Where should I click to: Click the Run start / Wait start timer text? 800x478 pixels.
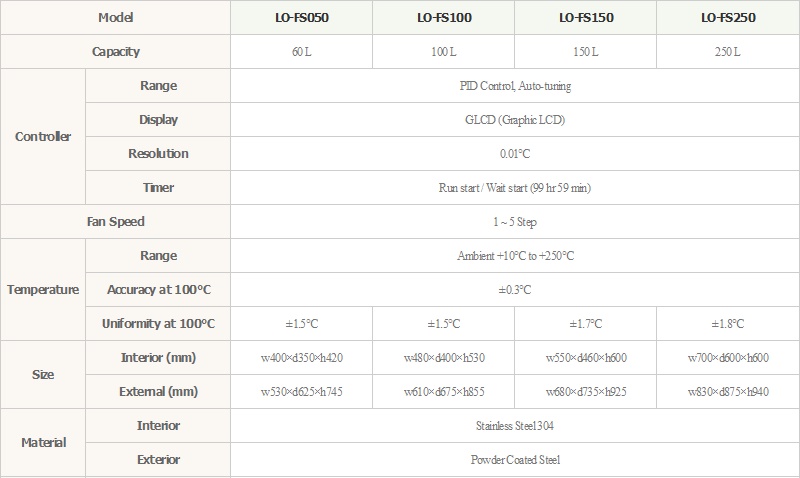[515, 188]
